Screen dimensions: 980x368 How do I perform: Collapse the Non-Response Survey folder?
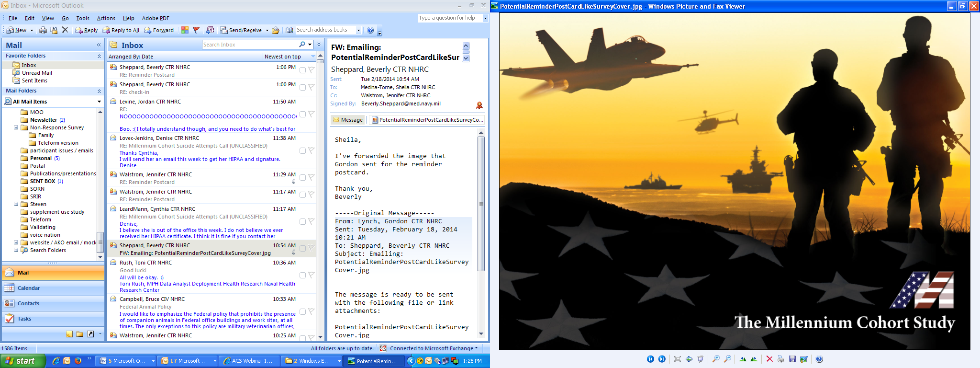click(x=16, y=127)
